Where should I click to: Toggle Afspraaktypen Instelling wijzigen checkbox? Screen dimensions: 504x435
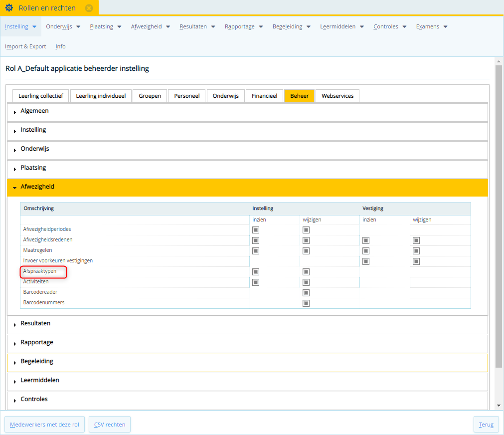[306, 272]
